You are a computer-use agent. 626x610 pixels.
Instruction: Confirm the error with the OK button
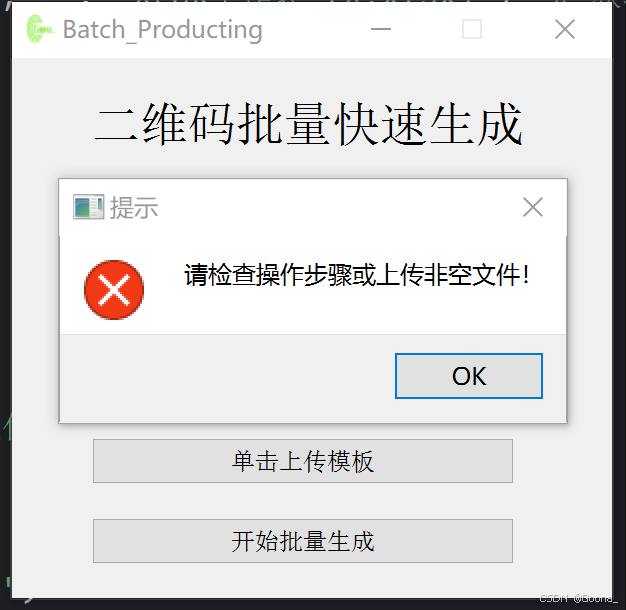469,376
